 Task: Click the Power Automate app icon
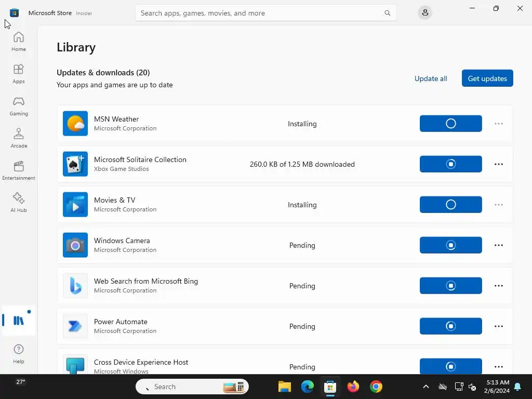(x=75, y=326)
